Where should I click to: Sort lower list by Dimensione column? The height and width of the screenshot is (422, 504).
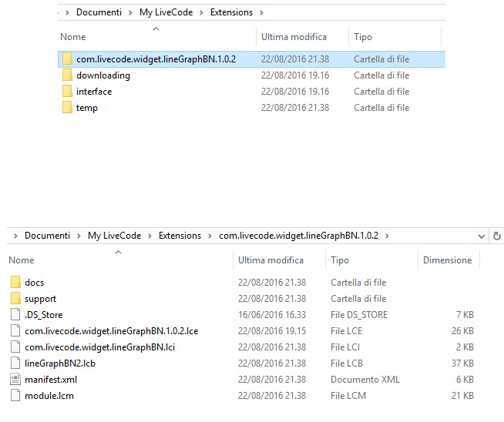click(449, 260)
